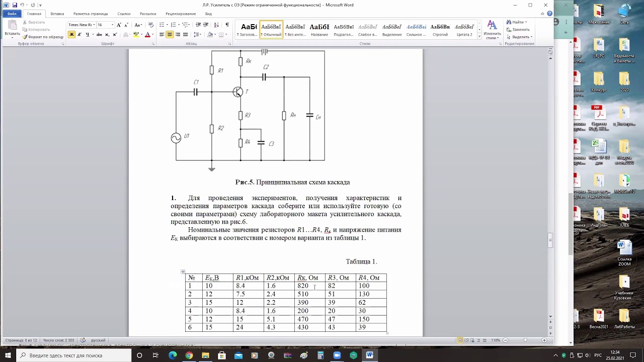Apply the Строгий style
This screenshot has height=362, width=644.
[440, 30]
